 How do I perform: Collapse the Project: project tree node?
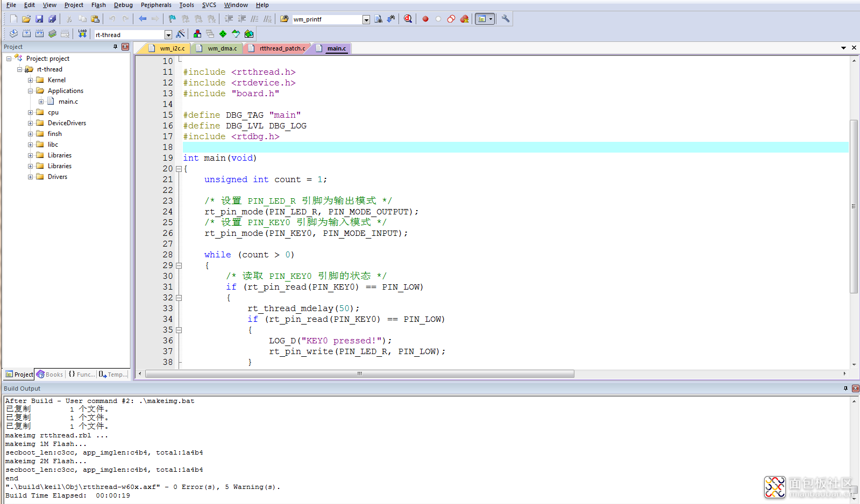click(9, 59)
